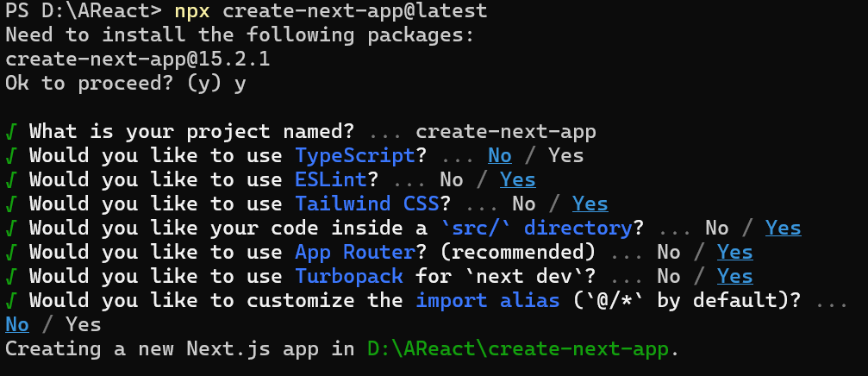
Task: Click the checkmark beside the App Router question
Action: (x=11, y=252)
